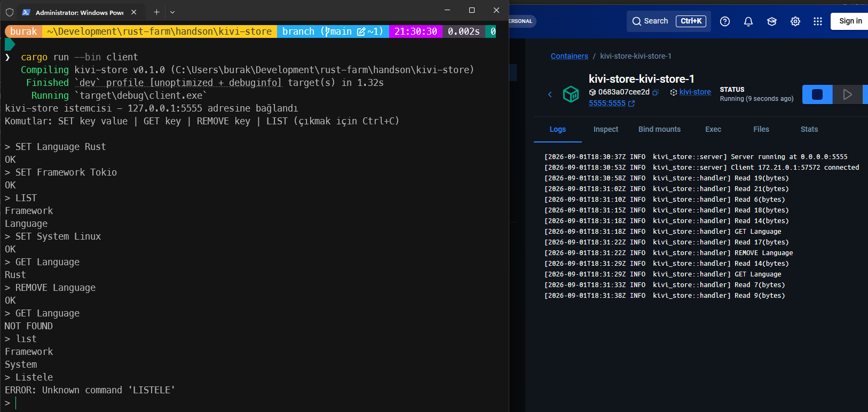Viewport: 868px width, 412px height.
Task: Click the '> SET System Linux' terminal line
Action: coord(53,236)
